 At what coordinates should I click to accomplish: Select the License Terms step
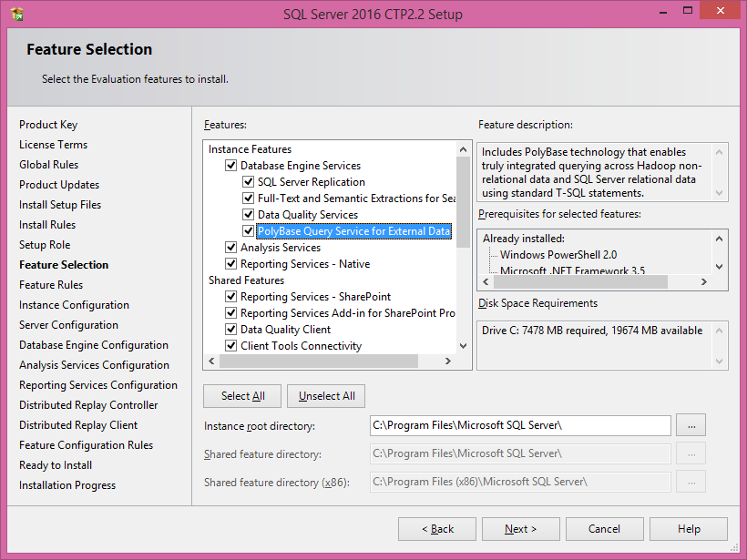tap(54, 144)
